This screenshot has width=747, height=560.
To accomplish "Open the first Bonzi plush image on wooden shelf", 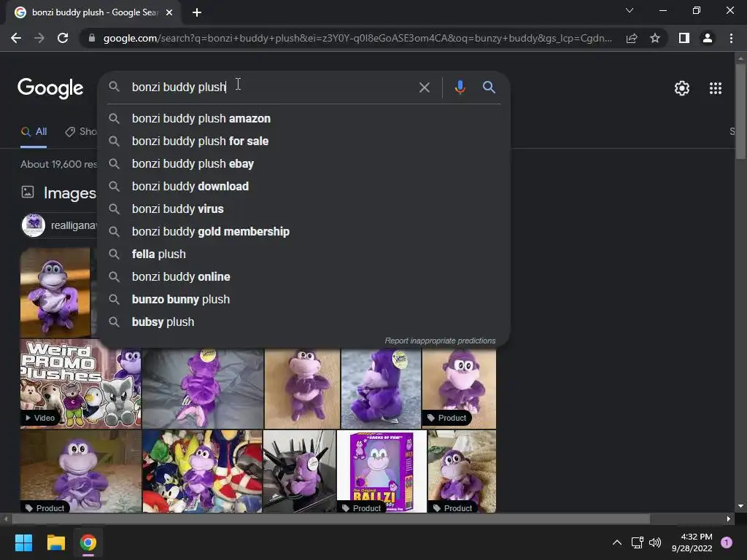I will [55, 292].
